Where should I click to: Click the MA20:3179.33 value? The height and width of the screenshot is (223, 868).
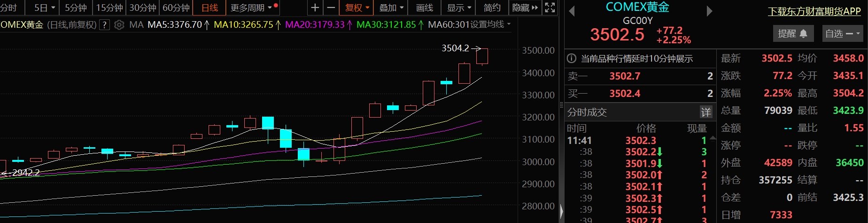click(x=315, y=24)
